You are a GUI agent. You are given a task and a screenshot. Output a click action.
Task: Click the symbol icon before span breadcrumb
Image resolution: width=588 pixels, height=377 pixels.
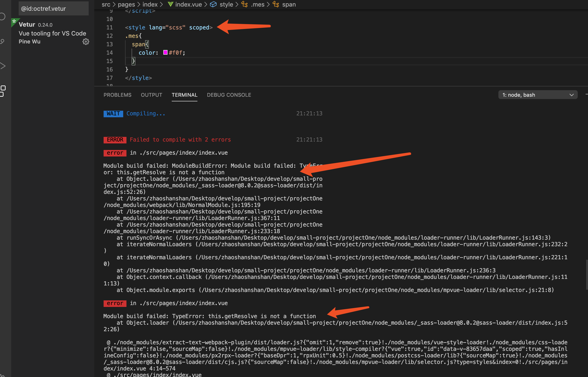point(276,4)
